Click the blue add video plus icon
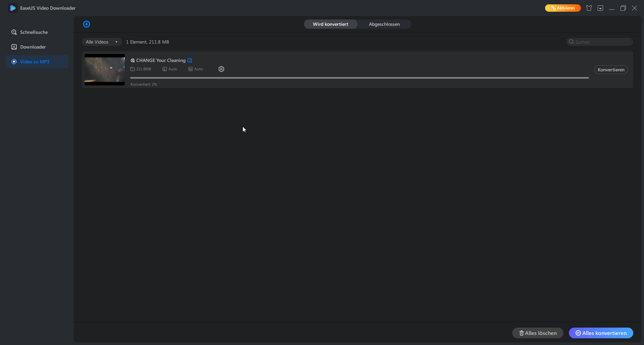The width and height of the screenshot is (644, 345). [86, 24]
